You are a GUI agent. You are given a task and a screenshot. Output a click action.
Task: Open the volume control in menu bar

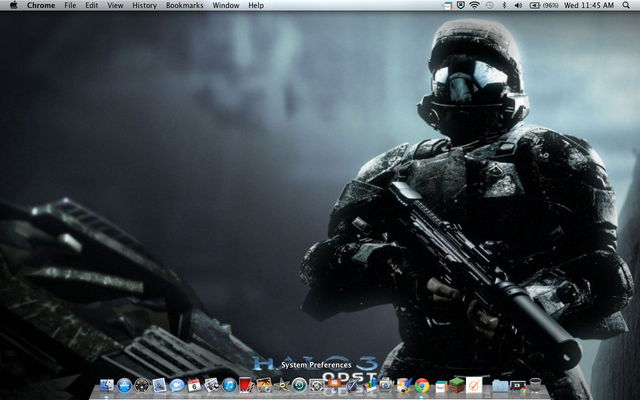click(x=518, y=5)
